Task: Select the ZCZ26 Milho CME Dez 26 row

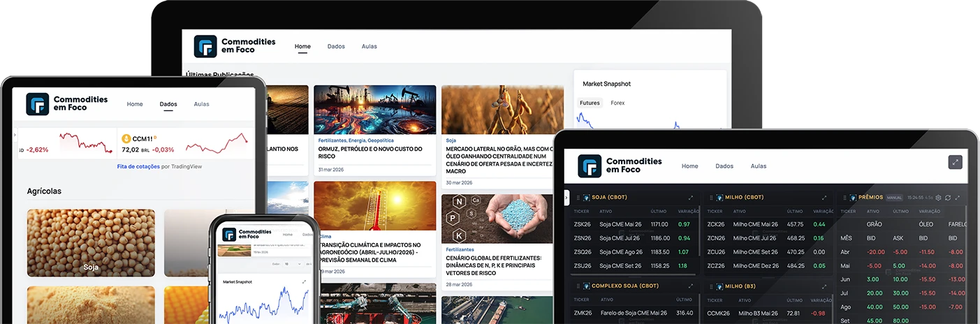Action: tap(768, 266)
